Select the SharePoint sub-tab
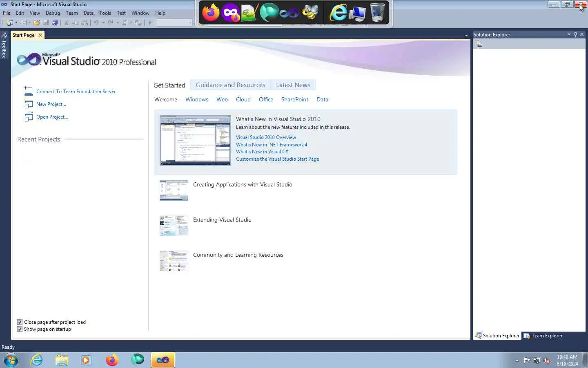588x368 pixels. (295, 99)
